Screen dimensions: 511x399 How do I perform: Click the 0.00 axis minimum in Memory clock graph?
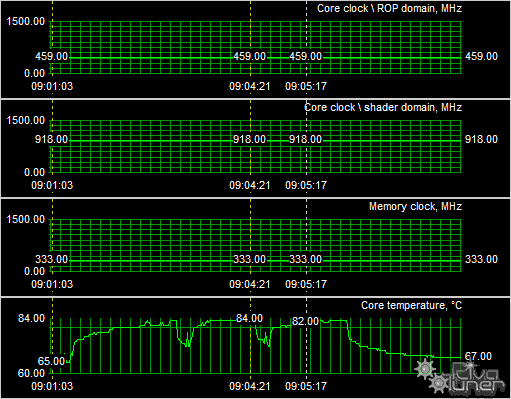(34, 271)
